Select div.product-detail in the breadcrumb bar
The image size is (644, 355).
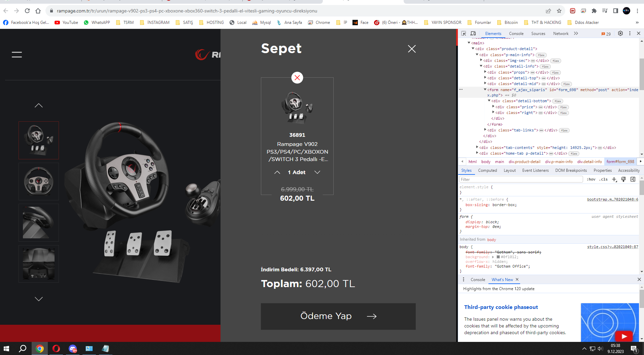click(x=524, y=162)
